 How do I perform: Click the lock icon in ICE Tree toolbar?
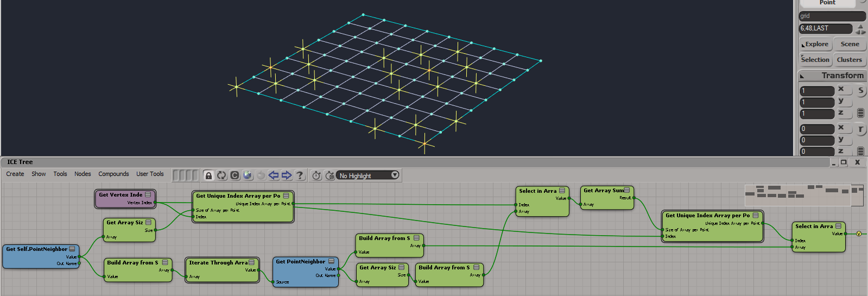coord(208,175)
